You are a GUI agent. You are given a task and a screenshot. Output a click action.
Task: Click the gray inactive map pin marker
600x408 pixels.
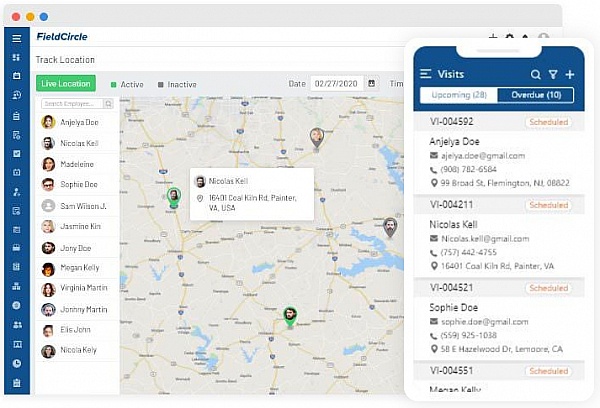point(317,137)
